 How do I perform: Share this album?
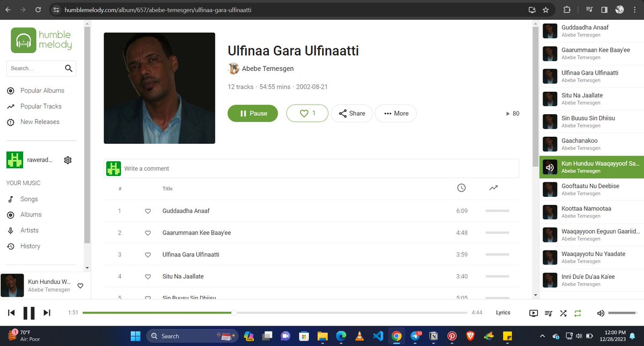point(352,113)
